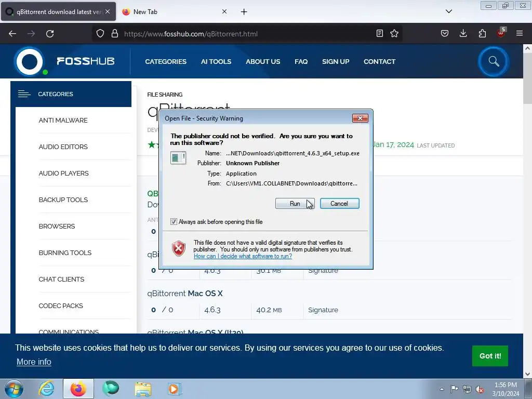Click scrollbar up arrow

(527, 48)
